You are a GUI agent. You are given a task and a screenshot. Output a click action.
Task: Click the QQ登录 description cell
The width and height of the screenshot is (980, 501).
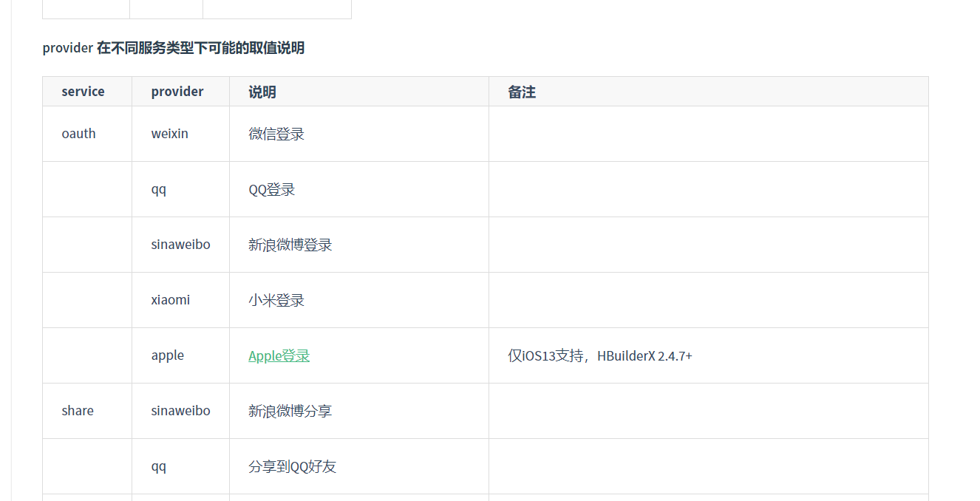(x=272, y=189)
